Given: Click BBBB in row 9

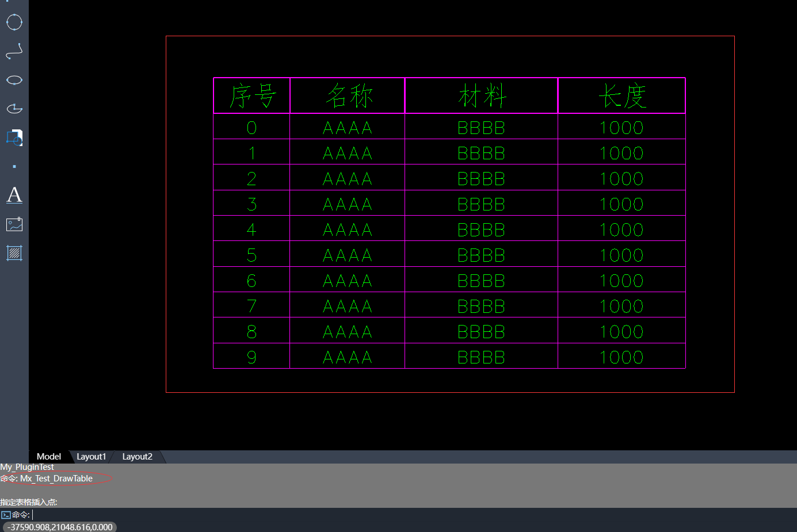Looking at the screenshot, I should pyautogui.click(x=482, y=357).
